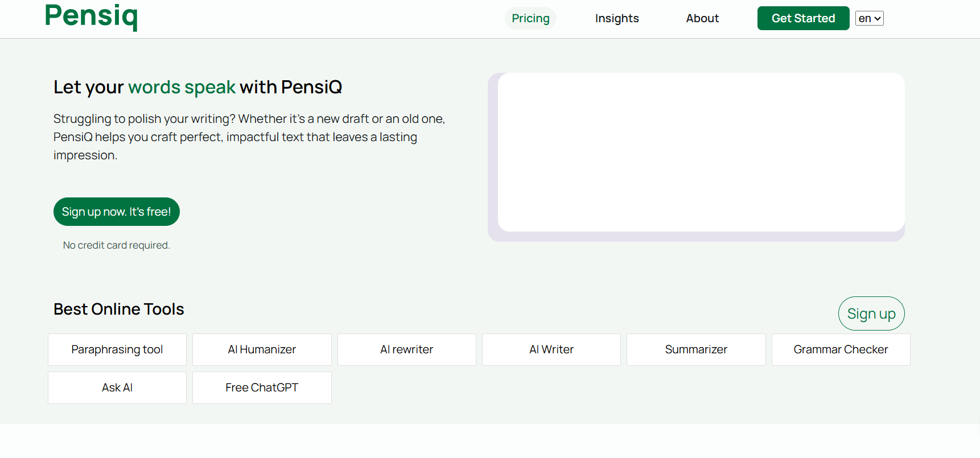Click the Pensiq logo
980x458 pixels.
pos(91,16)
